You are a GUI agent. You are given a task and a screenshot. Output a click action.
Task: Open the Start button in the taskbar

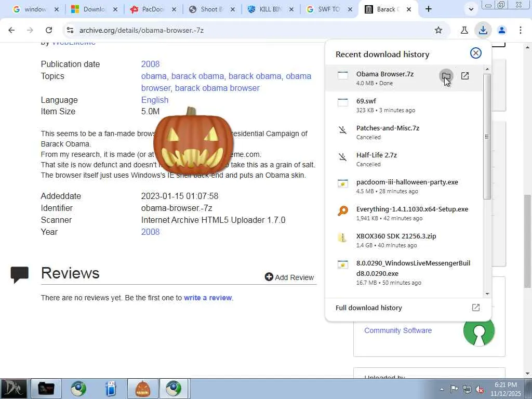[x=13, y=389]
